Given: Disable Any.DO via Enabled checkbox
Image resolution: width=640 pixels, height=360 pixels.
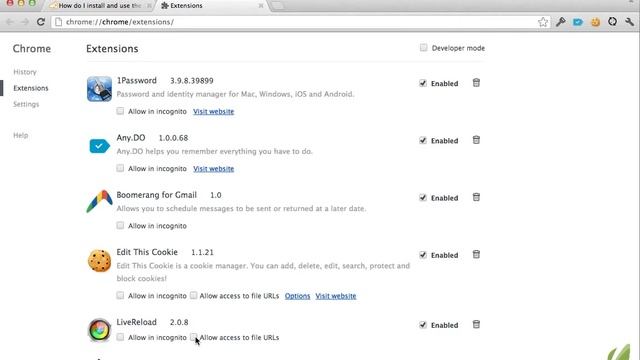Looking at the screenshot, I should click(x=423, y=140).
